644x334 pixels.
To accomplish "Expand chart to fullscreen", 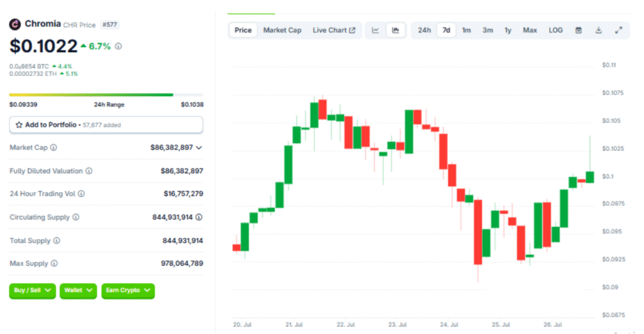I will tap(618, 30).
